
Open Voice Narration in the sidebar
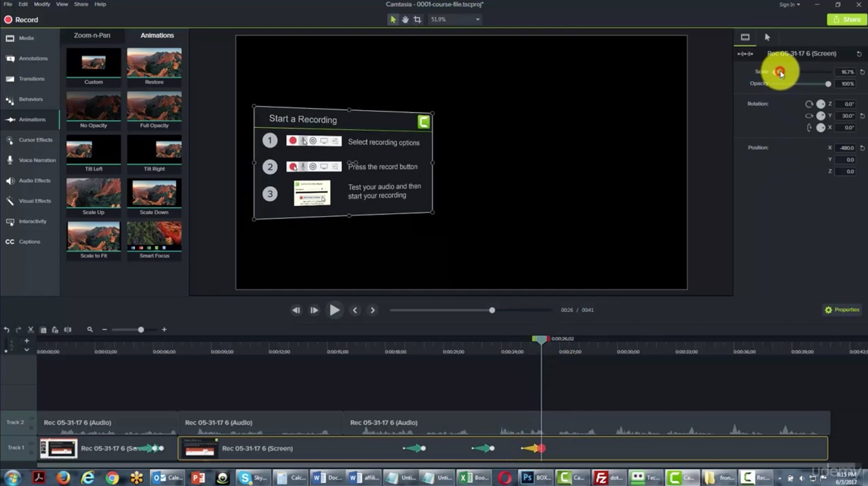(30, 160)
